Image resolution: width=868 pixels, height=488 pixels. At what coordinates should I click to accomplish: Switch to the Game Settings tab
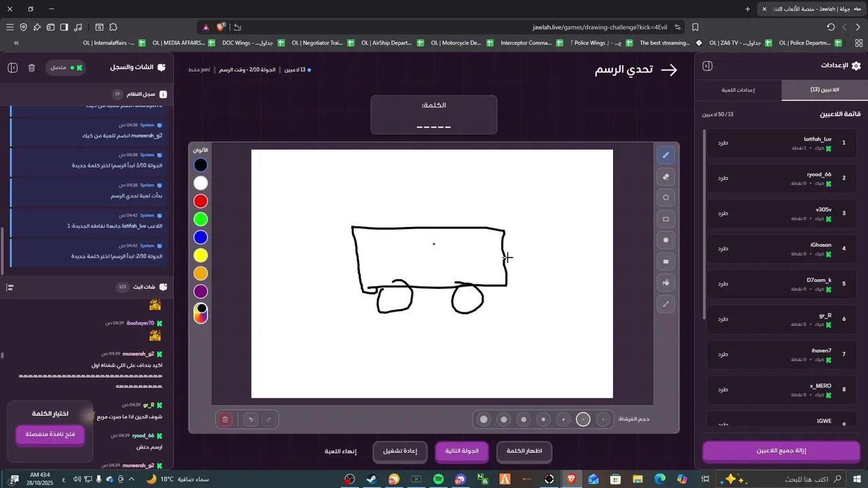(738, 90)
